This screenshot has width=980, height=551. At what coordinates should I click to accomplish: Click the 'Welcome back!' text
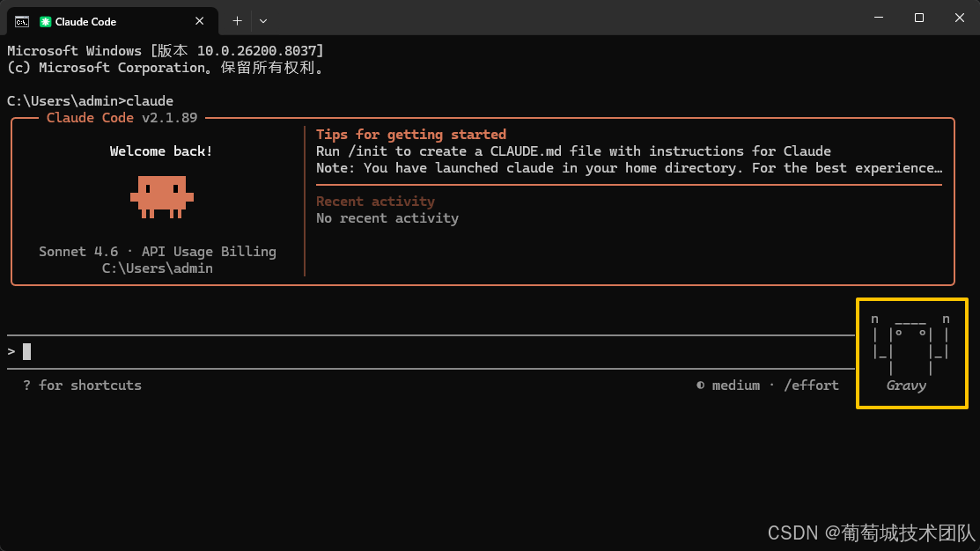[x=160, y=151]
